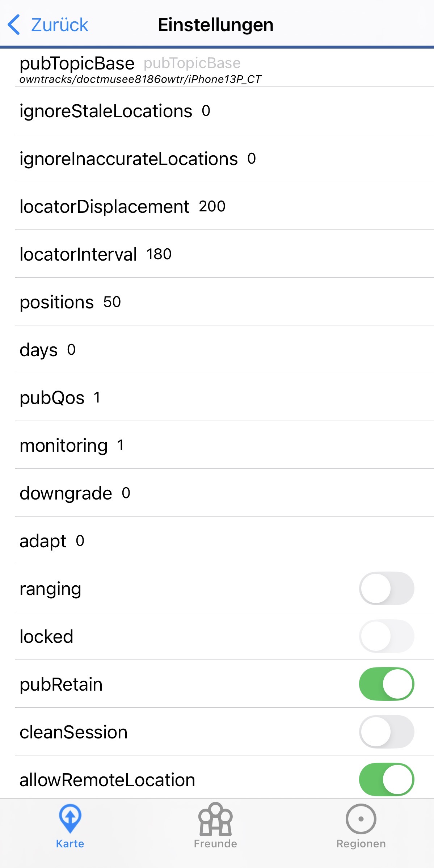The height and width of the screenshot is (868, 434).
Task: Open the Regionen circle icon
Action: tap(361, 819)
